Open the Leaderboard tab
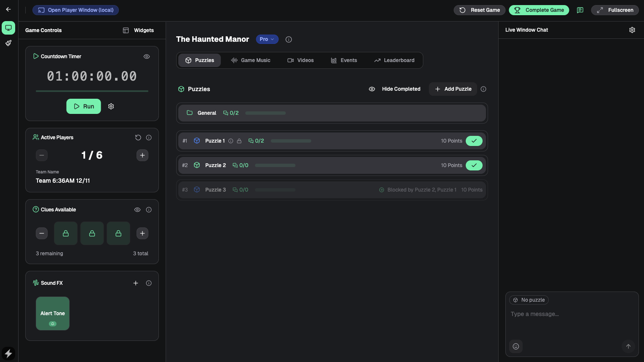The height and width of the screenshot is (362, 644). 394,60
